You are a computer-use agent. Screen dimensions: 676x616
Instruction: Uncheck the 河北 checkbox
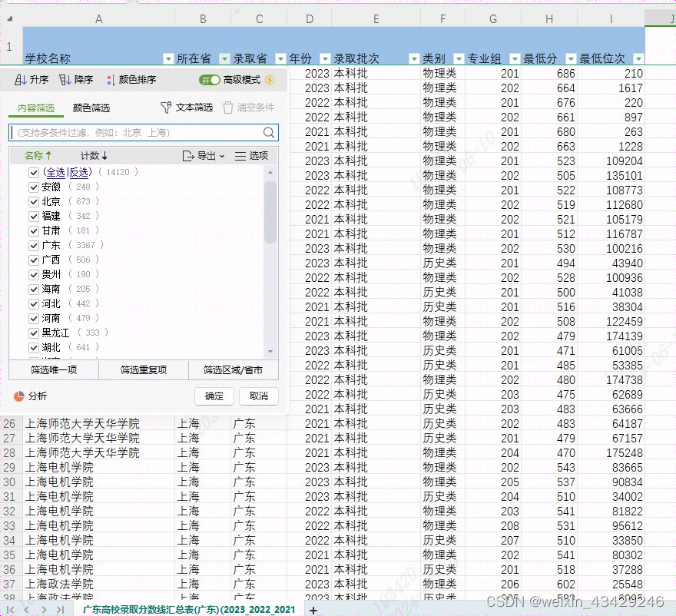[x=34, y=304]
